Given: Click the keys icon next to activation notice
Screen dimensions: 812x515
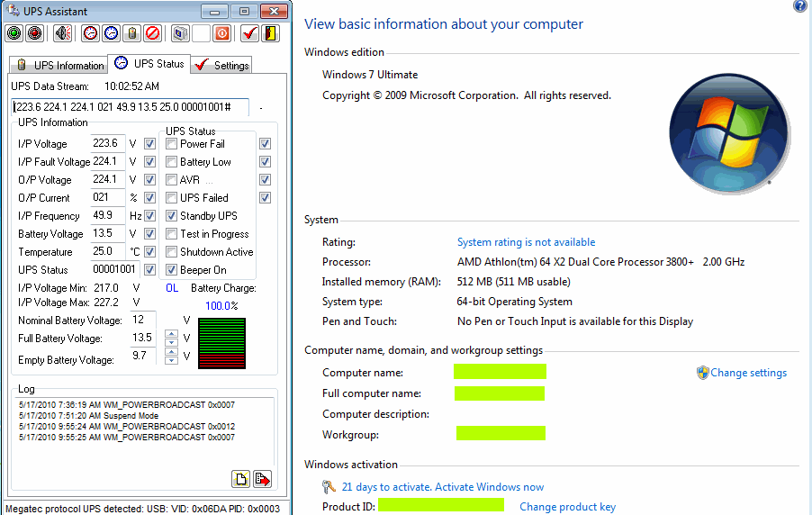Looking at the screenshot, I should (329, 486).
